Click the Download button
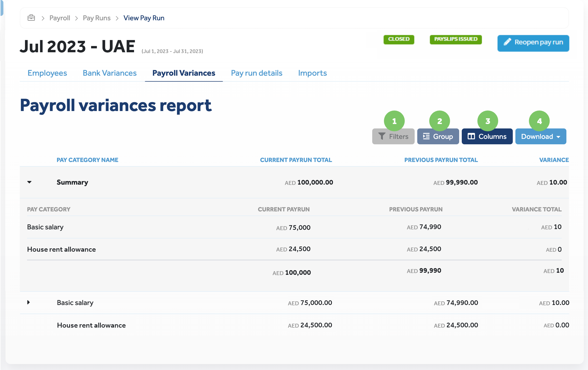 541,136
